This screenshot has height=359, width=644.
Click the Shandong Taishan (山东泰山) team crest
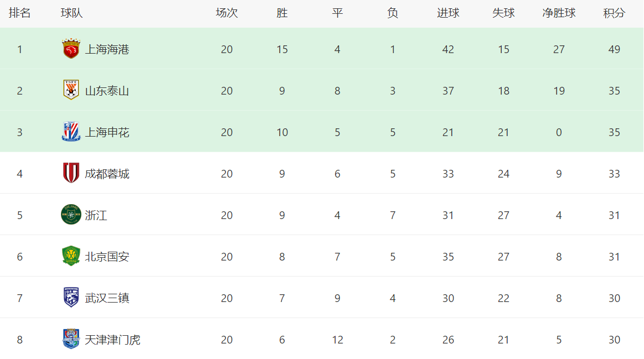coord(71,90)
